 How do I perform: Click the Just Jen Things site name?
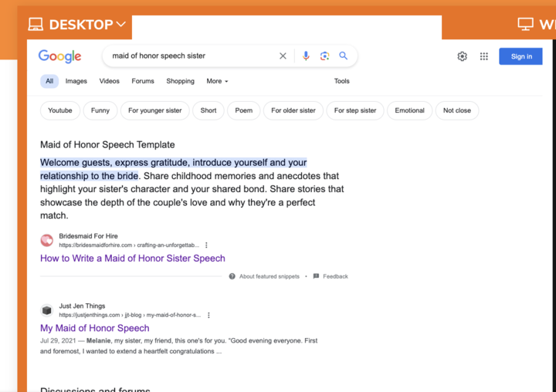(82, 306)
